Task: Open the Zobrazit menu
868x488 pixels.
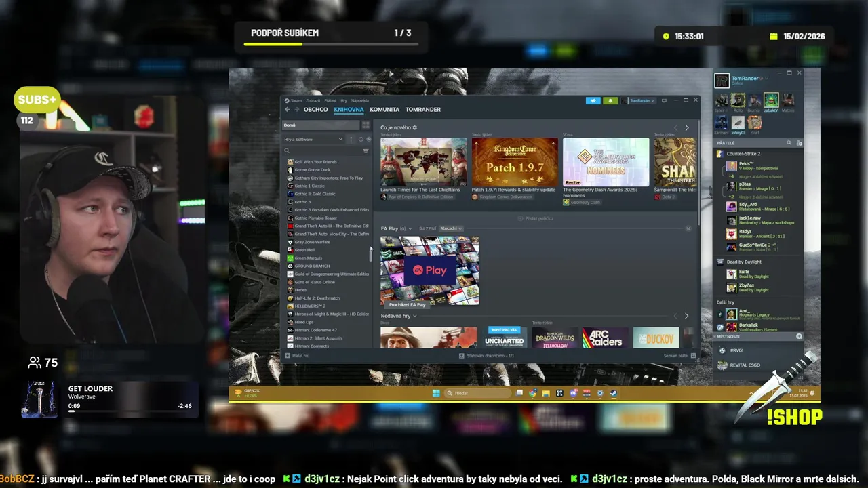Action: (x=313, y=100)
